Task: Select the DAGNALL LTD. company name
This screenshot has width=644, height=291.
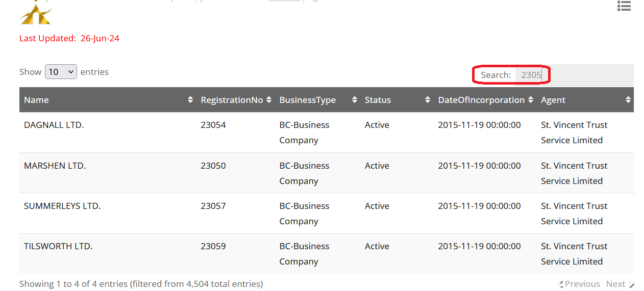Action: 54,125
